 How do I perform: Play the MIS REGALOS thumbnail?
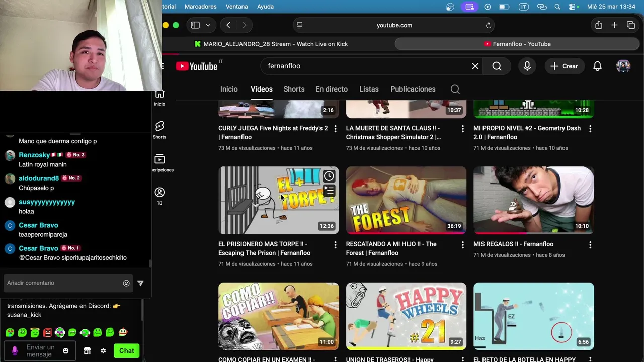pyautogui.click(x=534, y=200)
